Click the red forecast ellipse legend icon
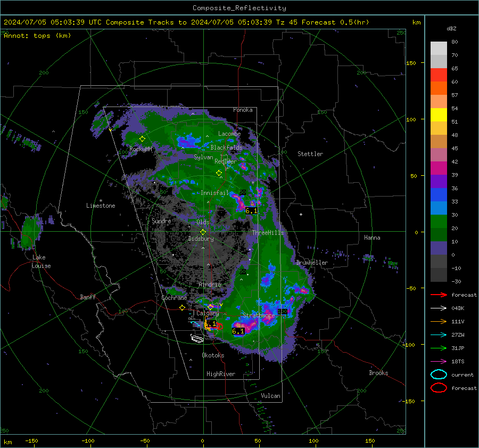Viewport: 479px width, 448px height. [439, 388]
